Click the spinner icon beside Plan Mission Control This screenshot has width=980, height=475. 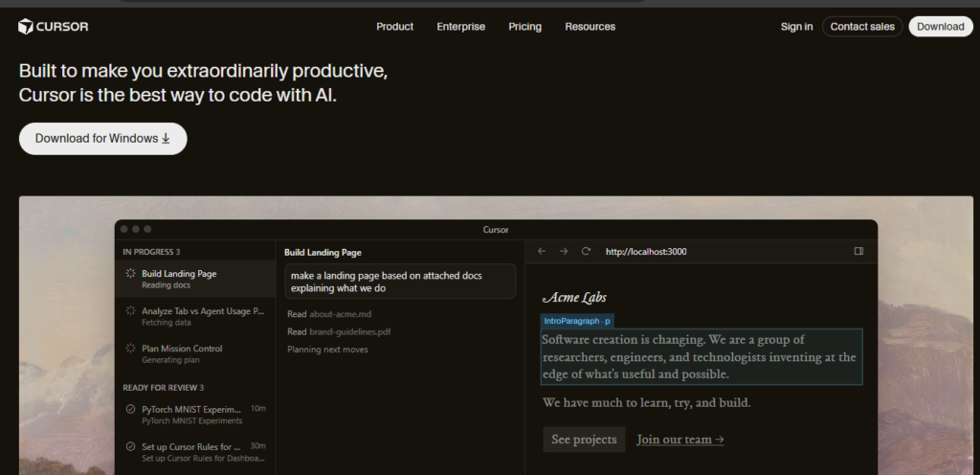pyautogui.click(x=130, y=349)
